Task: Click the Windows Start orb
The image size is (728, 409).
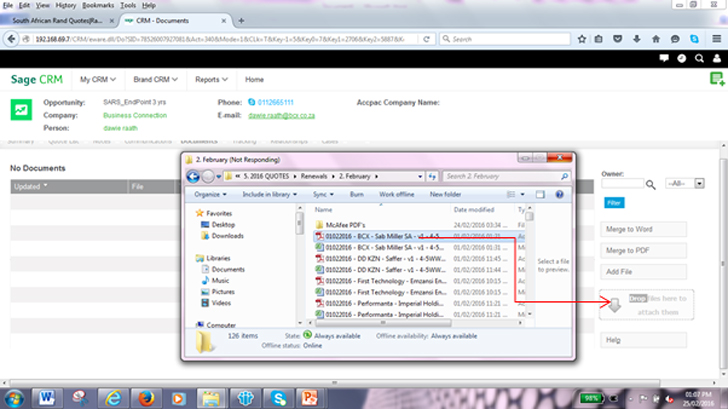Action: point(14,399)
